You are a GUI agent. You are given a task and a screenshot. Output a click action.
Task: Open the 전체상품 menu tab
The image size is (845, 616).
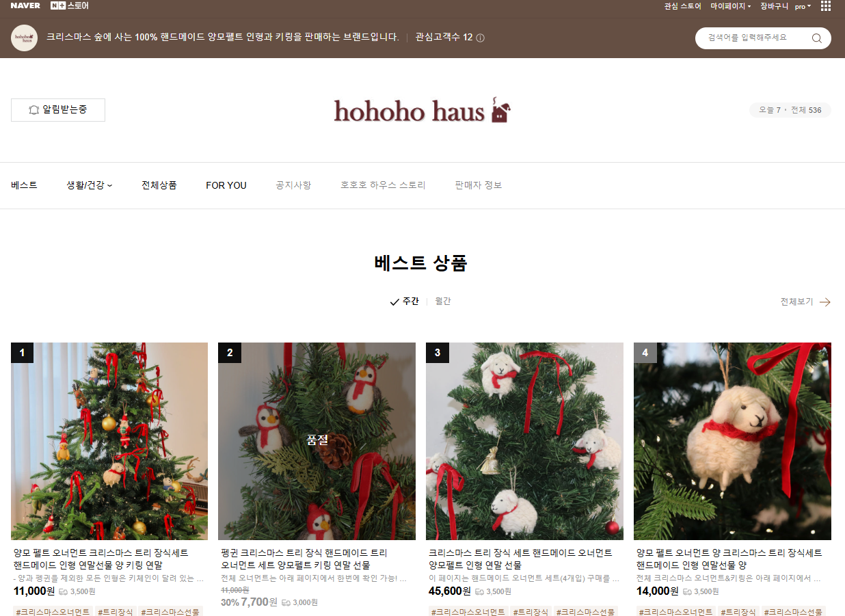click(159, 185)
